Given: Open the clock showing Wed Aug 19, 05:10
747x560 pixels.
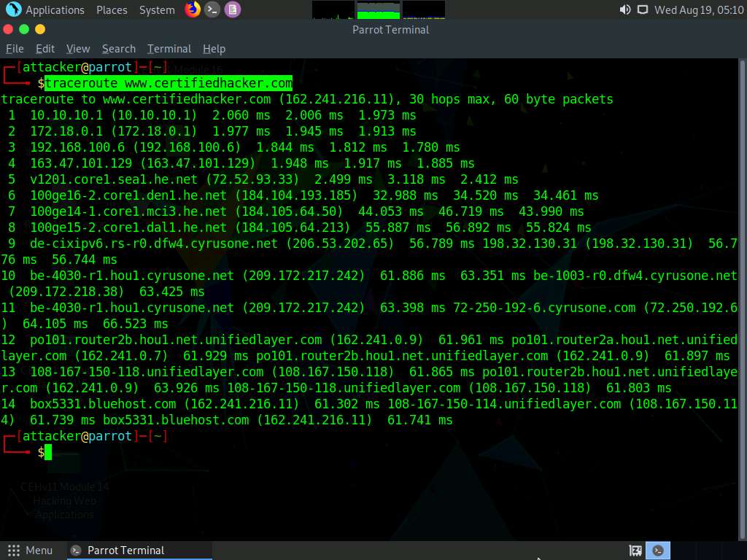Looking at the screenshot, I should point(698,9).
